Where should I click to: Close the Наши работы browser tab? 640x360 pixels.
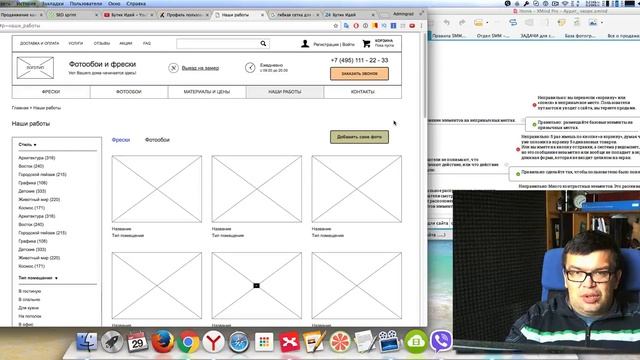click(262, 15)
